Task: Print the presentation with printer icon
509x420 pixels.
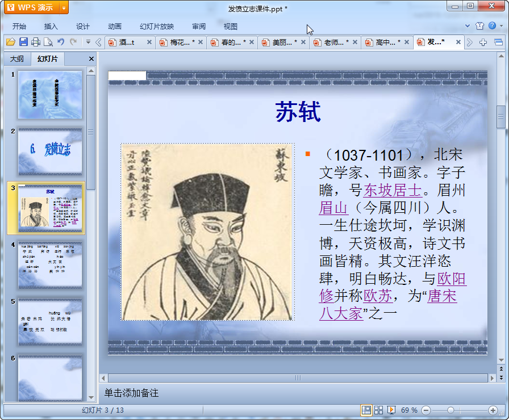Action: 36,42
